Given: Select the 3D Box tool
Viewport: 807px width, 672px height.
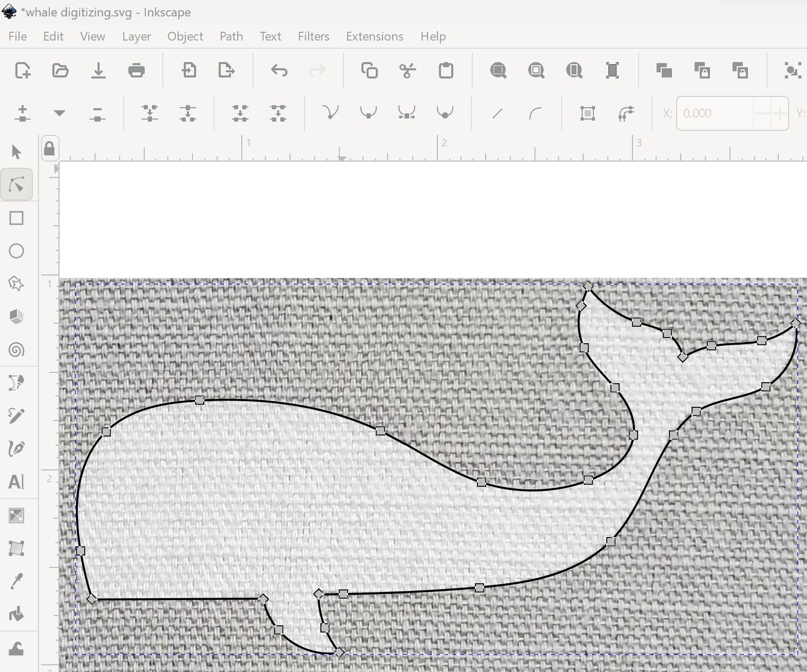Looking at the screenshot, I should click(16, 317).
